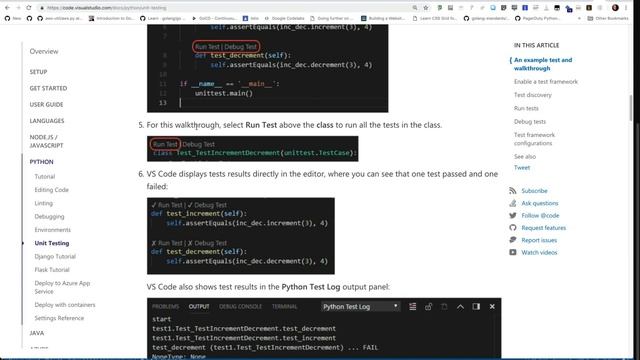Viewport: 640px width, 360px height.
Task: Open Settings Reference page
Action: pyautogui.click(x=59, y=318)
